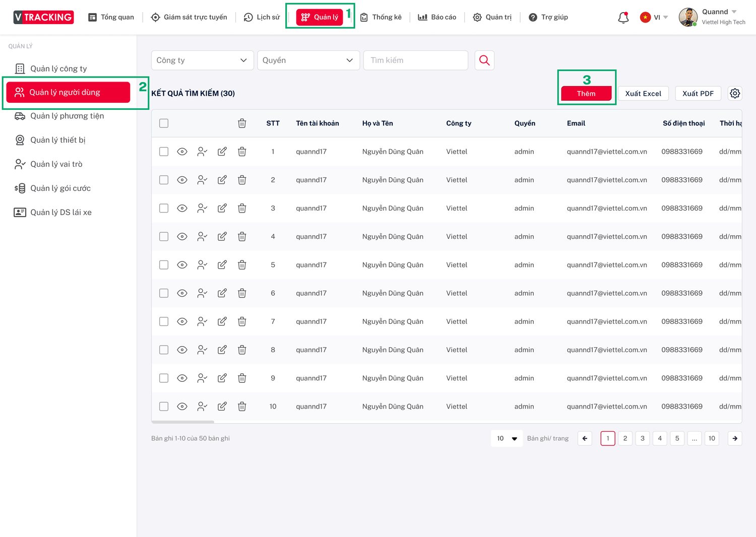Screen dimensions: 756x537
Task: Go to next page arrow
Action: click(735, 438)
